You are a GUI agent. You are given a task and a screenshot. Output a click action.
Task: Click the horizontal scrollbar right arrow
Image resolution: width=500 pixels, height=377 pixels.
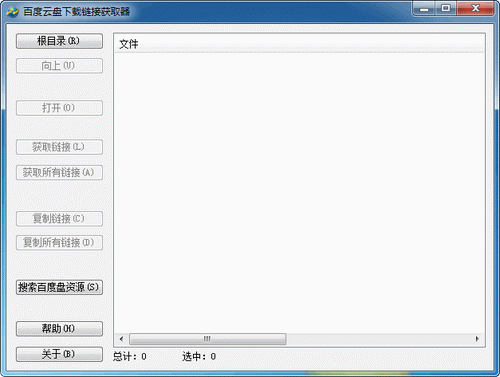[x=477, y=339]
